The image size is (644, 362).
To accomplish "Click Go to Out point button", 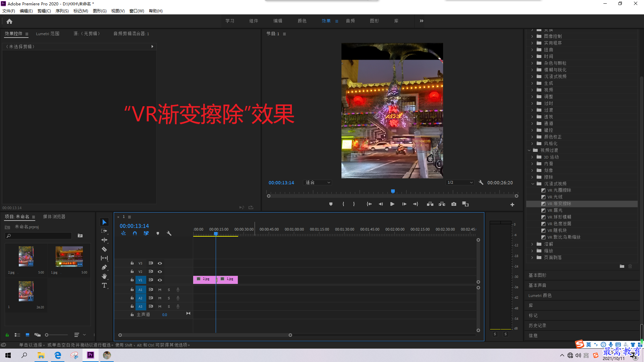I will tap(416, 204).
